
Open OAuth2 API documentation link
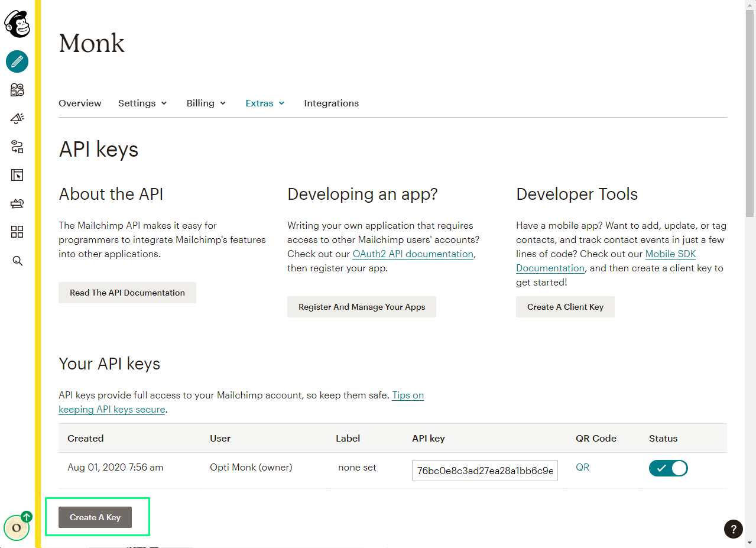tap(413, 254)
